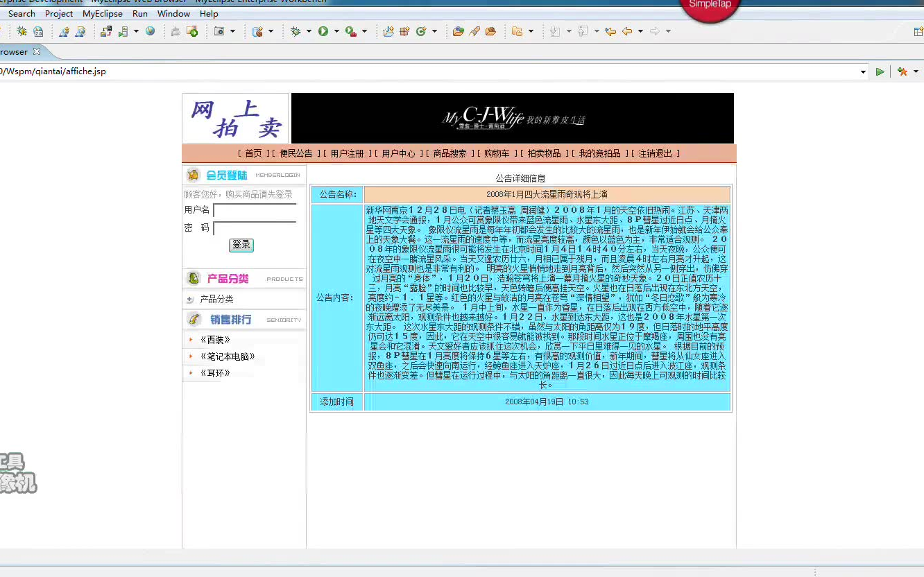Open the 《笔记本电脑》 sales ranking link
Screen dimensions: 924x577
pyautogui.click(x=227, y=356)
